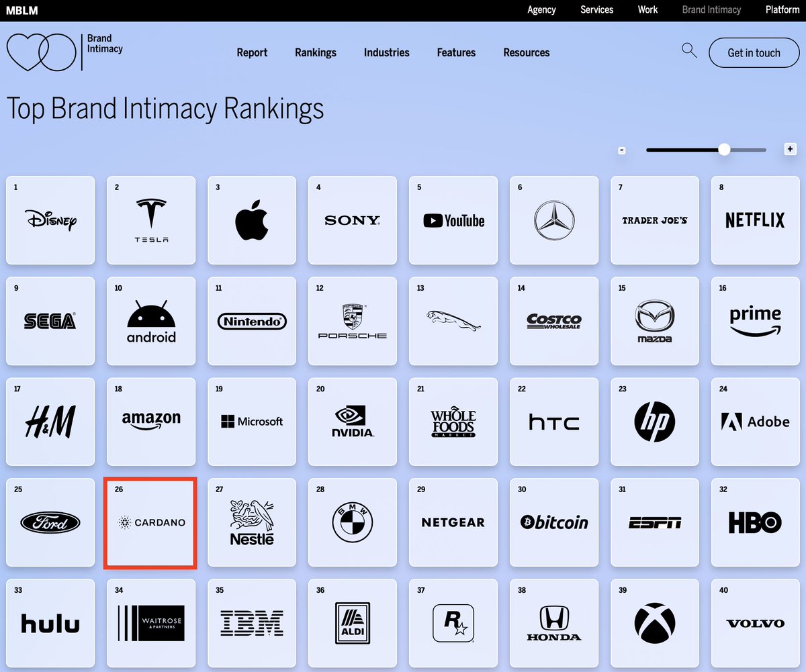Click the SEGA logo tile
Screen dimensions: 806x672
point(50,321)
